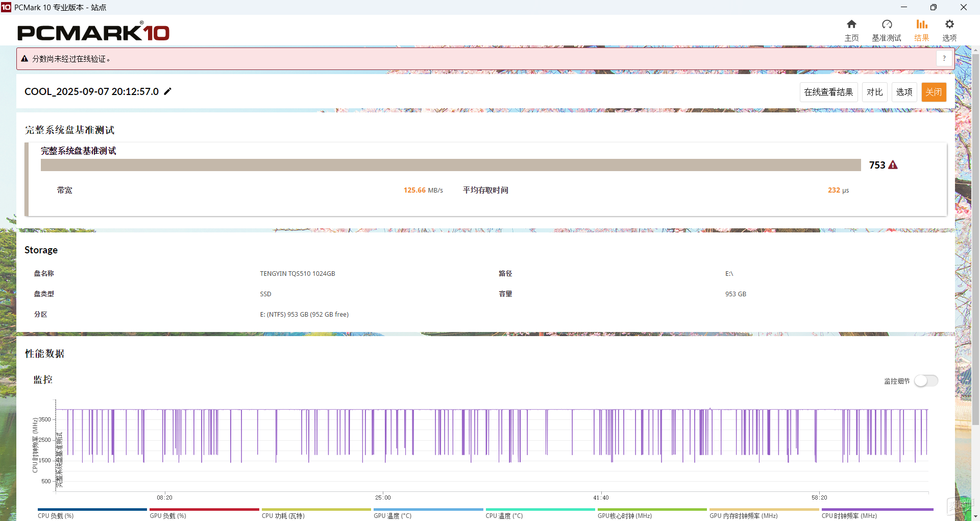Click the PCMark 10 logo

coord(93,32)
